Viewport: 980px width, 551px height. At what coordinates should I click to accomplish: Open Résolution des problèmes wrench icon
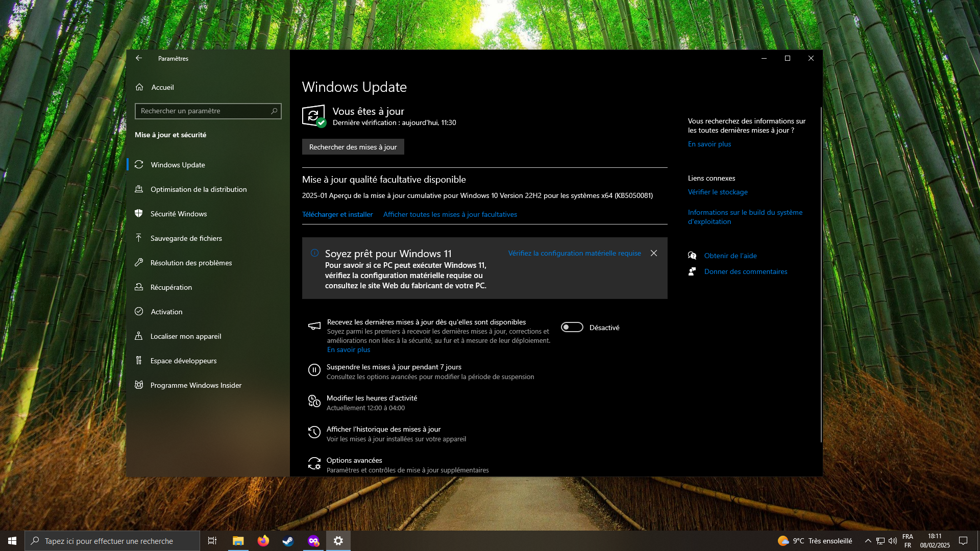coord(139,262)
